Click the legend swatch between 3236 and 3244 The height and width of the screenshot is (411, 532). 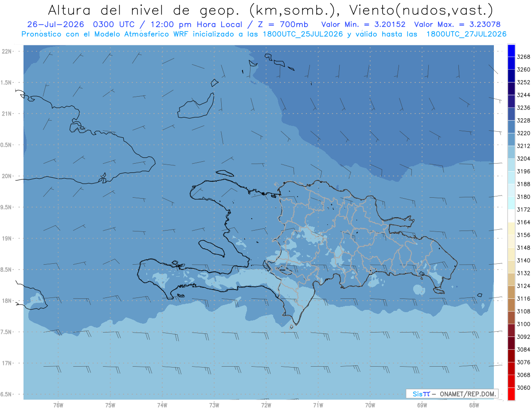(x=511, y=102)
